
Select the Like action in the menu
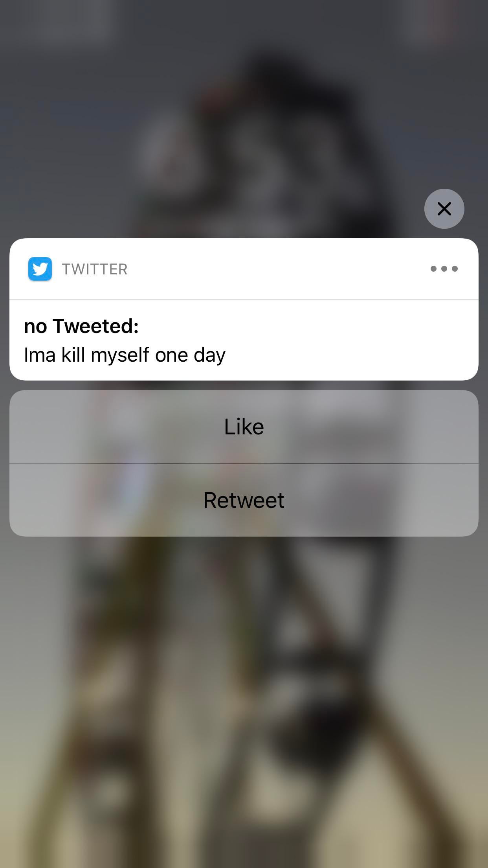[x=244, y=427]
